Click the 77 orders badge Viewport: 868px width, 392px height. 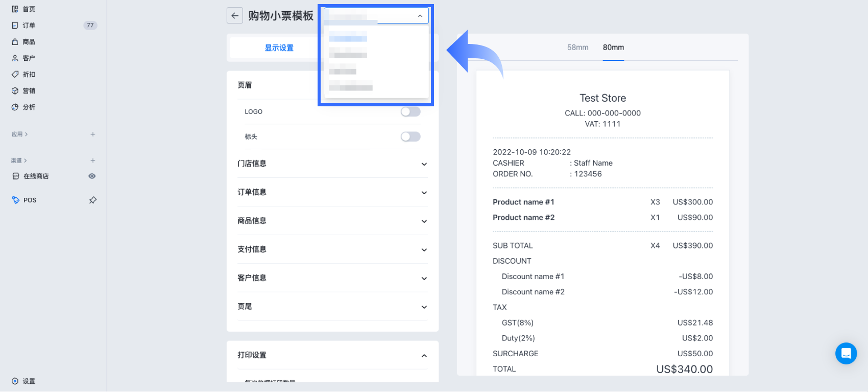click(x=90, y=26)
